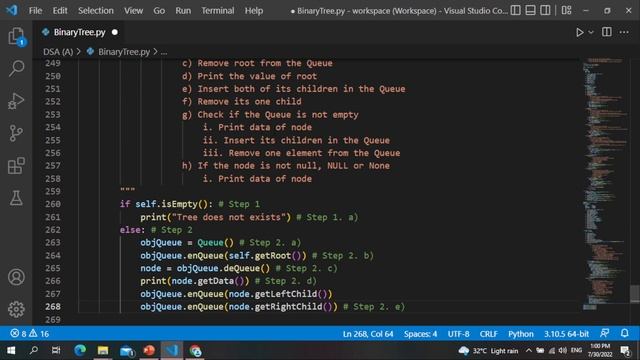
Task: Click the feedback icon in status bar
Action: pyautogui.click(x=604, y=333)
